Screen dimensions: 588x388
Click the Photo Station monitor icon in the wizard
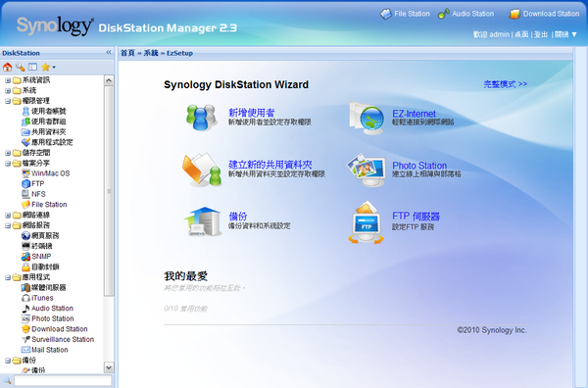coord(367,170)
